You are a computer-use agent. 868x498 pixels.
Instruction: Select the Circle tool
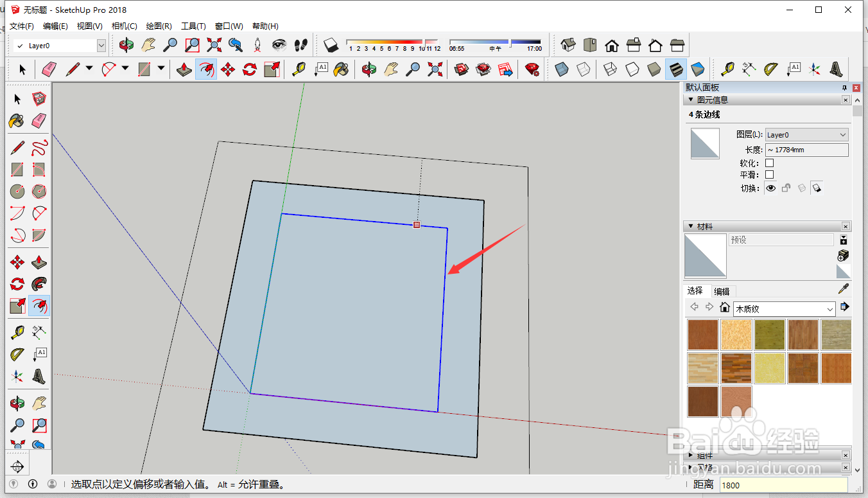(17, 191)
